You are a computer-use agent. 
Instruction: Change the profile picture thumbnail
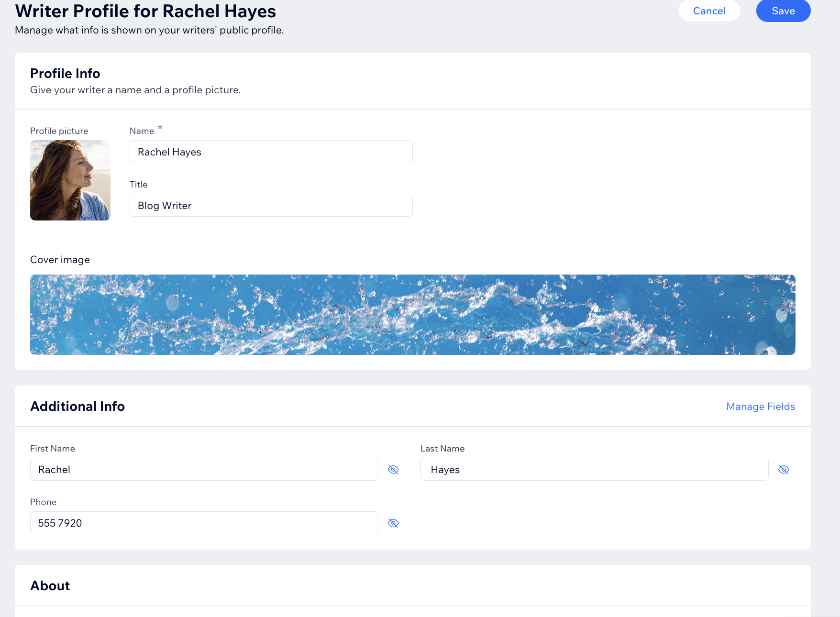pyautogui.click(x=70, y=180)
